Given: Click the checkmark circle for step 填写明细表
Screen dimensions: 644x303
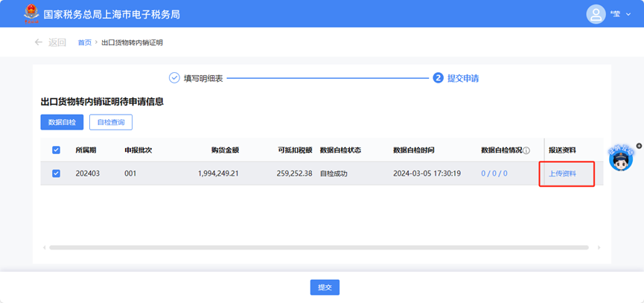Looking at the screenshot, I should pos(174,77).
